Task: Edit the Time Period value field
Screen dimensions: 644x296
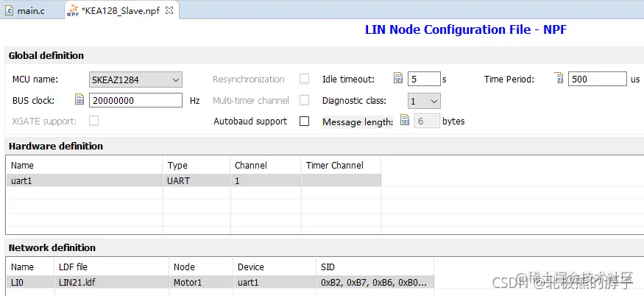Action: pos(597,79)
